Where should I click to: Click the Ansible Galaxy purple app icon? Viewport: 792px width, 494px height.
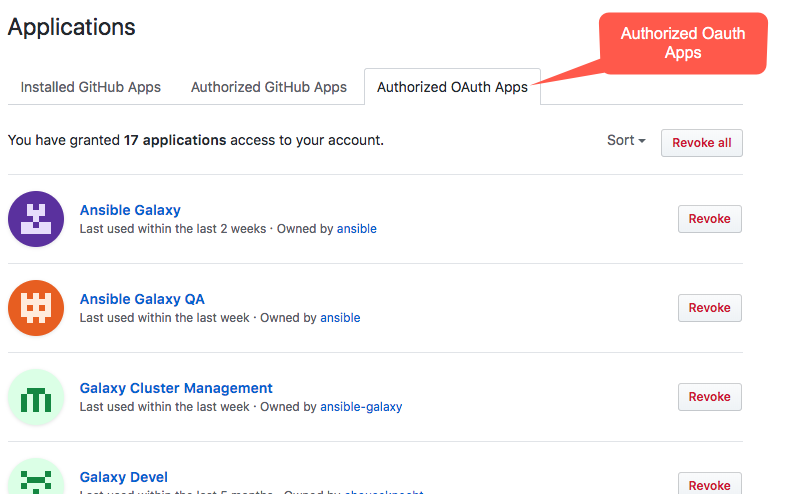(x=36, y=219)
